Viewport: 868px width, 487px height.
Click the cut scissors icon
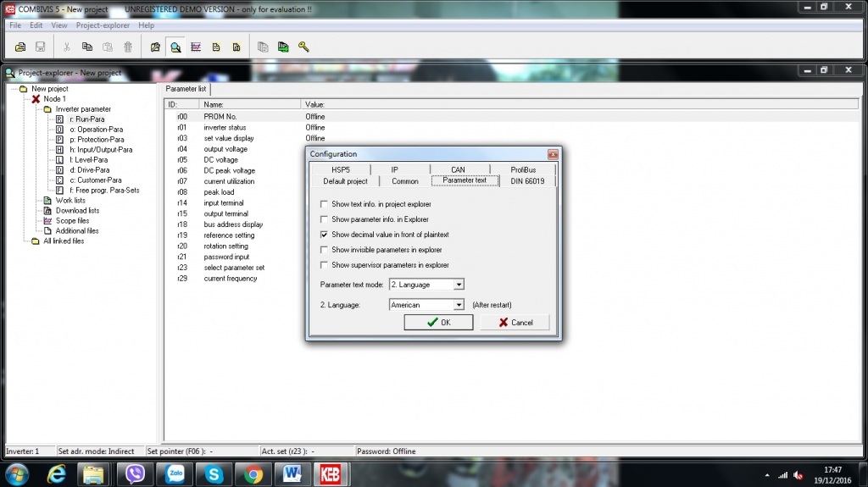click(x=67, y=47)
